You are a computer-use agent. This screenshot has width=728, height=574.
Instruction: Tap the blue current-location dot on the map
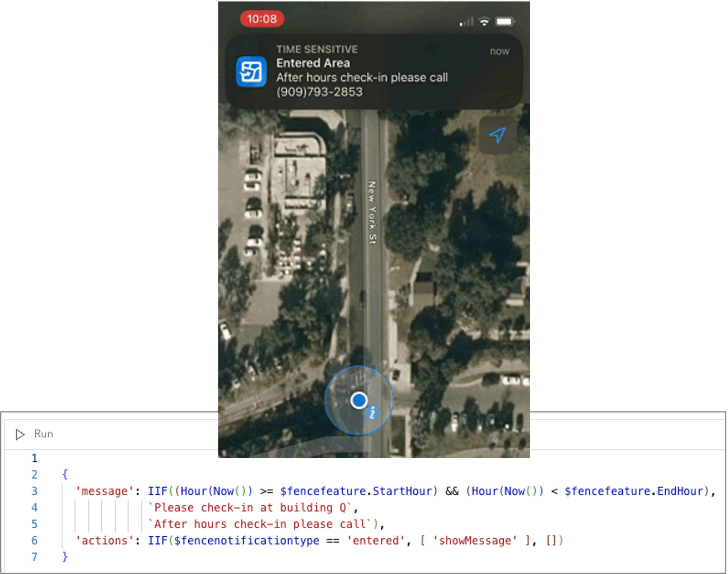(x=360, y=400)
